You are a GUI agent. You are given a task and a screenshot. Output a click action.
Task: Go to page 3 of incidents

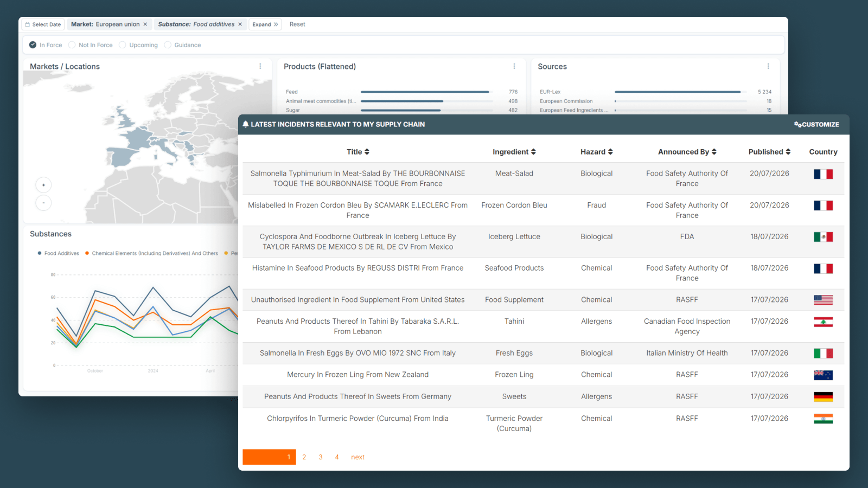click(x=321, y=457)
